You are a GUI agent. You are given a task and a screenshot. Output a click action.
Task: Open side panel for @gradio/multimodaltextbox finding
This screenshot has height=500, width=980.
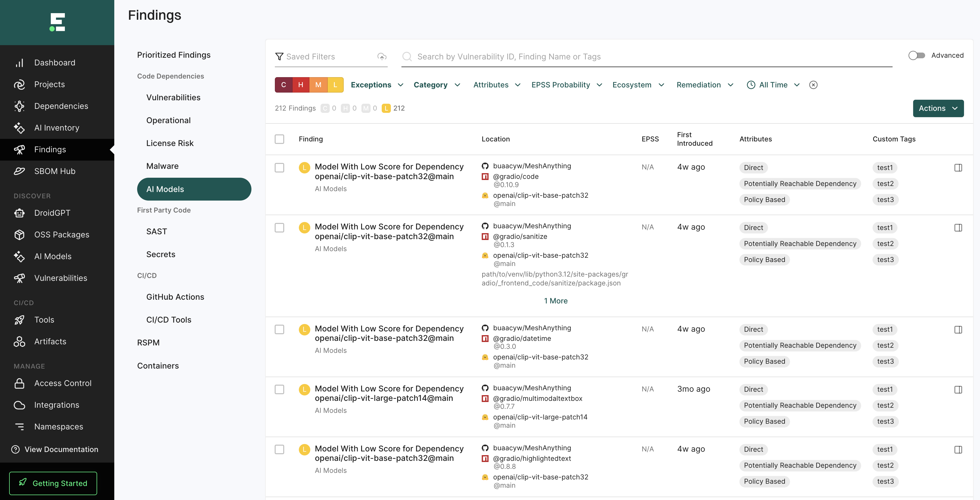click(x=958, y=390)
